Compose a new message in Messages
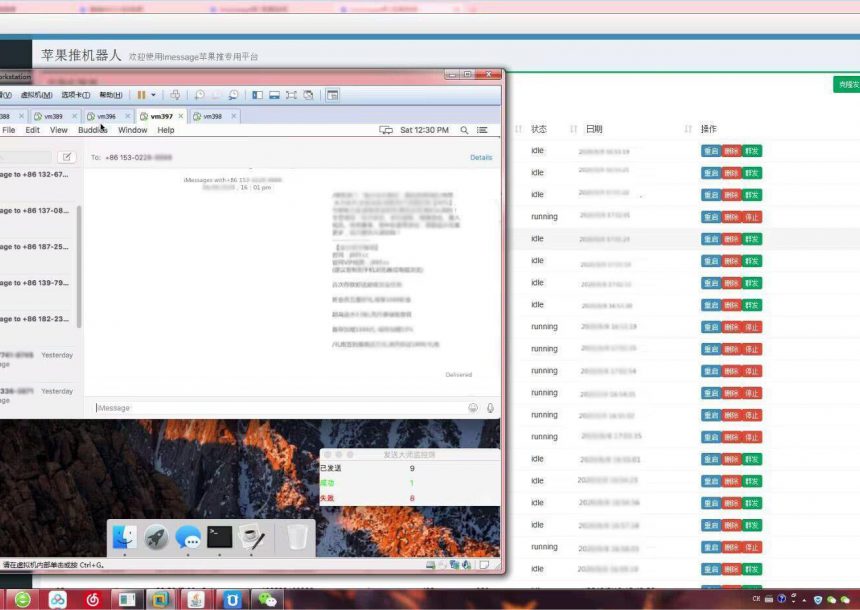The height and width of the screenshot is (610, 860). coord(66,157)
